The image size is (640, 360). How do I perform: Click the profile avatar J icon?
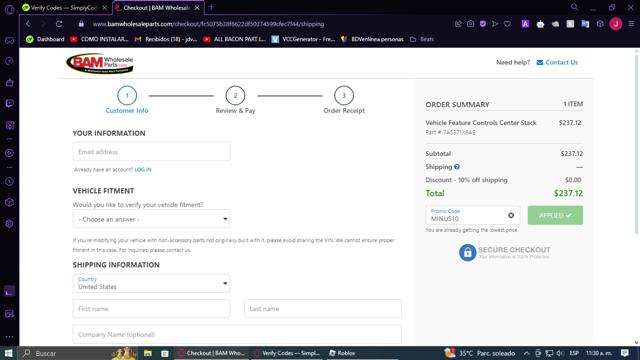(x=616, y=24)
